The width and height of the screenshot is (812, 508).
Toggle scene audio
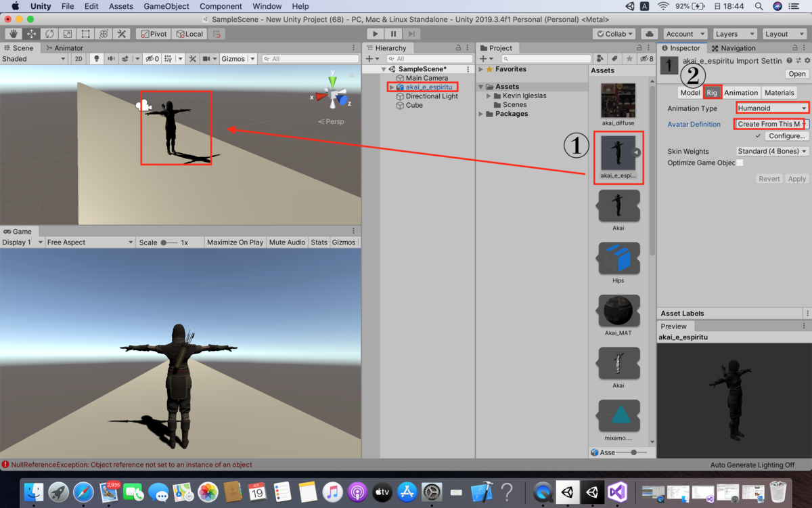tap(111, 59)
